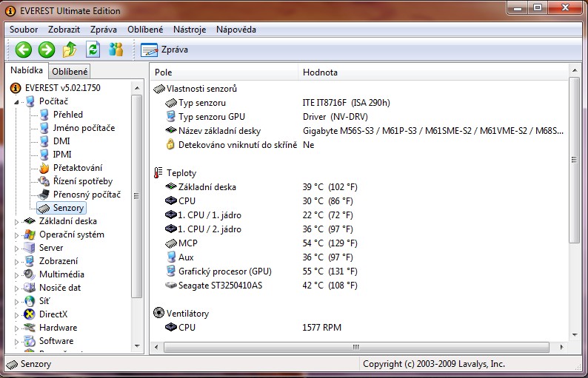Click the Hardware icon in tree
The height and width of the screenshot is (378, 588).
30,328
